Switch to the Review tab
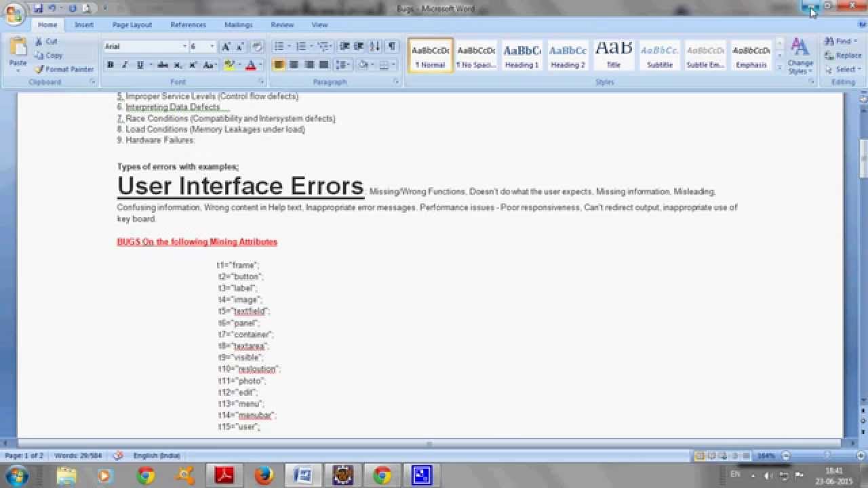The image size is (868, 488). [282, 25]
